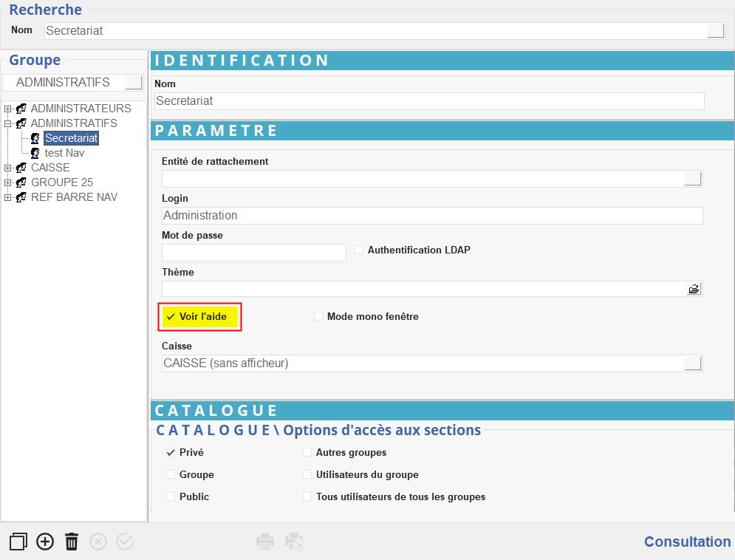Select the test Nav user

[64, 153]
